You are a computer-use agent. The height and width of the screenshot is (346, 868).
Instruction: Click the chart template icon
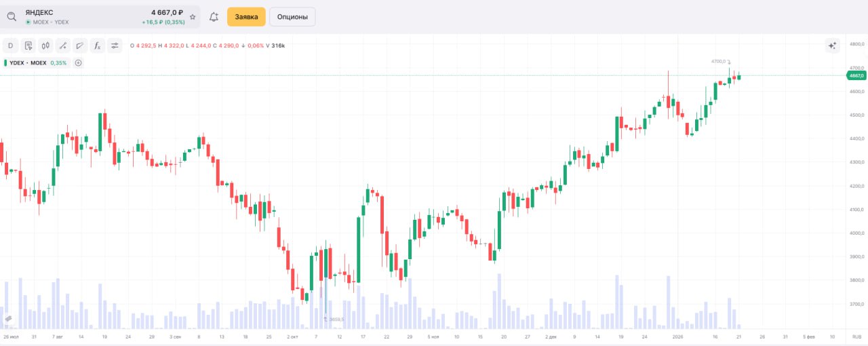pos(28,45)
